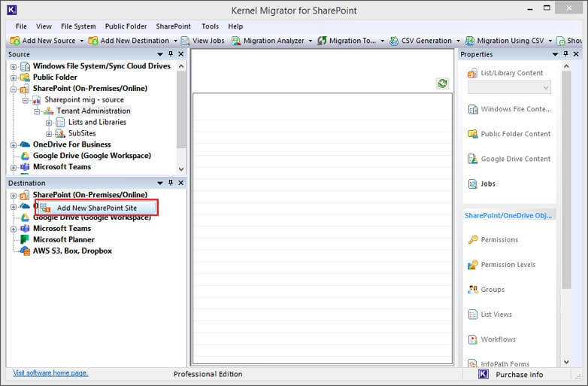Expand Windows File System/Sync Cloud Drives node
Screen dimensions: 588x386
(14, 67)
